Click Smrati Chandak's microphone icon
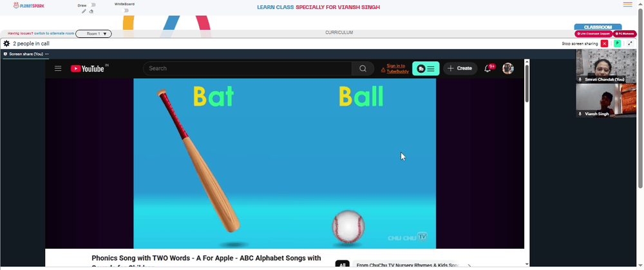644x270 pixels. pos(580,79)
